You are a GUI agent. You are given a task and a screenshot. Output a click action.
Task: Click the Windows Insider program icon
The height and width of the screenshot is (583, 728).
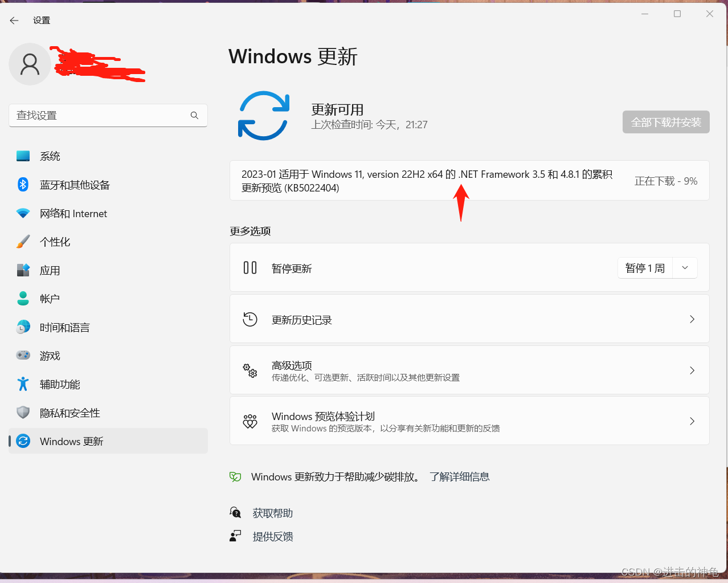coord(250,421)
